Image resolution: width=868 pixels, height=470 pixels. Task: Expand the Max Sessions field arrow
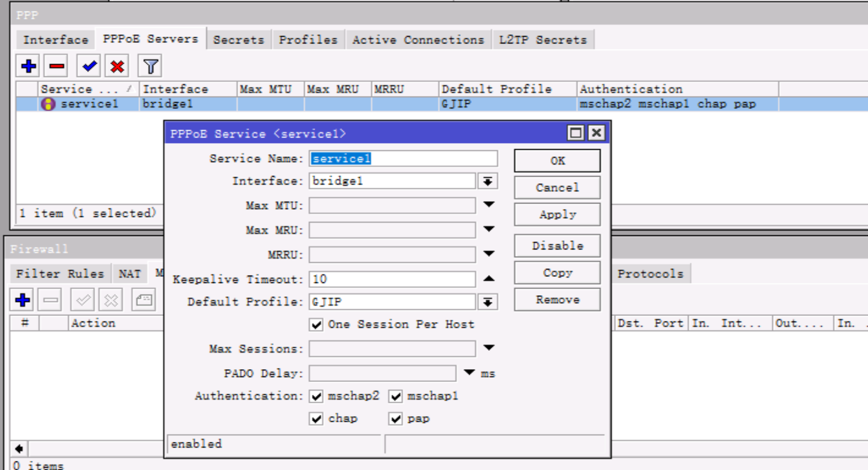489,348
